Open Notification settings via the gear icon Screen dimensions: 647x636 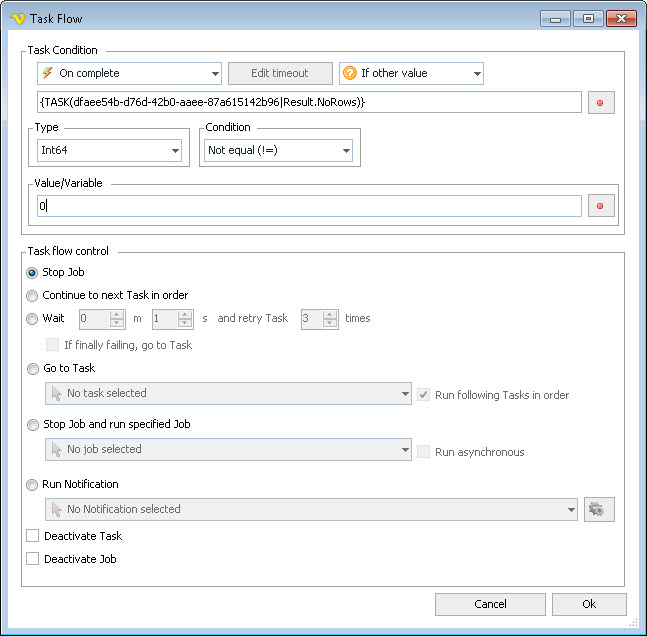[x=599, y=509]
